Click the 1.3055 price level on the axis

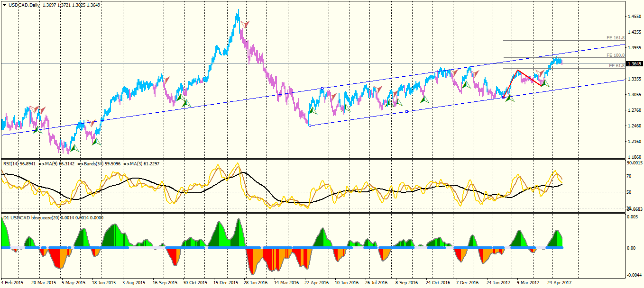[x=635, y=95]
